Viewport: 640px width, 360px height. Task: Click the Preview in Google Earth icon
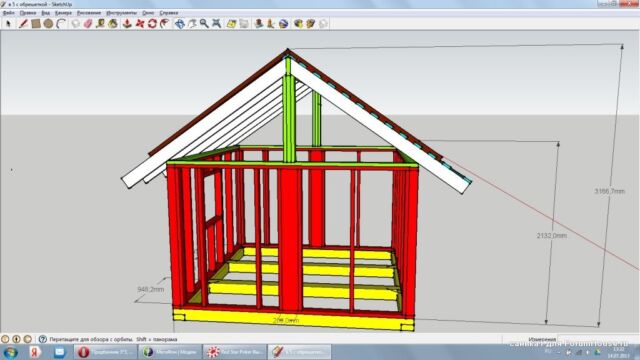tap(283, 24)
